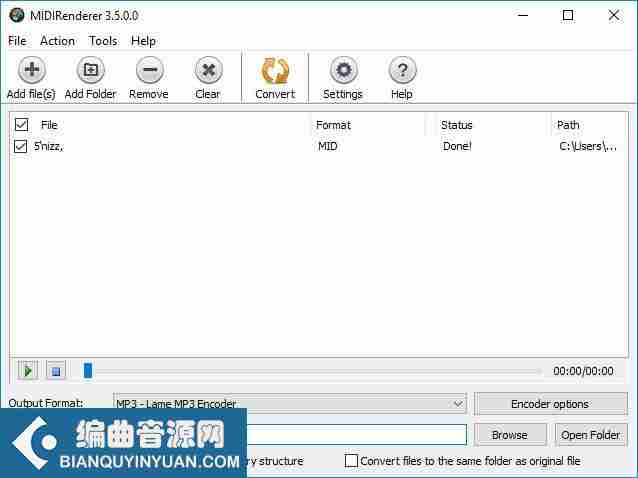Select the S'nizz, file row

319,146
